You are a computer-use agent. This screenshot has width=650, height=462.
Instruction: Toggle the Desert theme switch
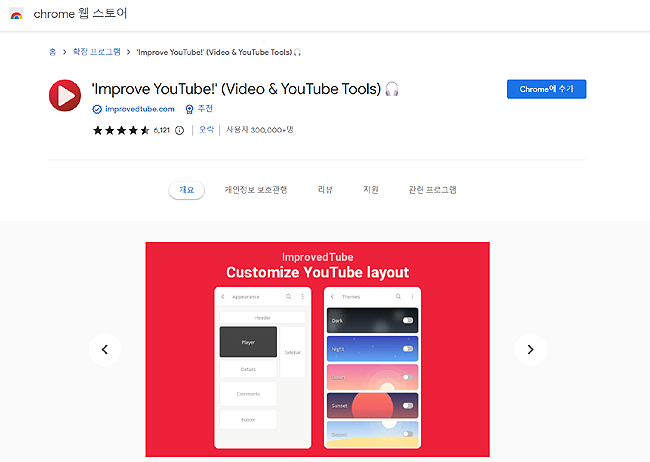point(408,434)
